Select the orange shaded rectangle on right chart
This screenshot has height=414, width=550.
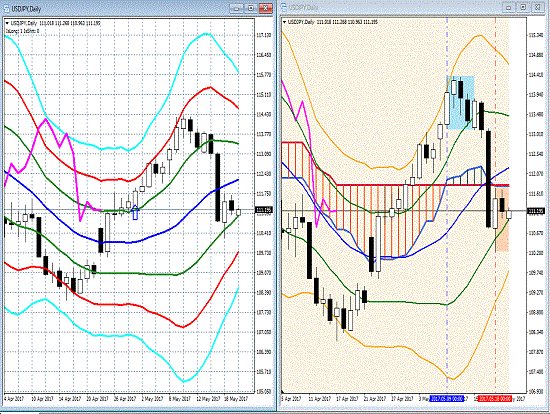(x=502, y=219)
